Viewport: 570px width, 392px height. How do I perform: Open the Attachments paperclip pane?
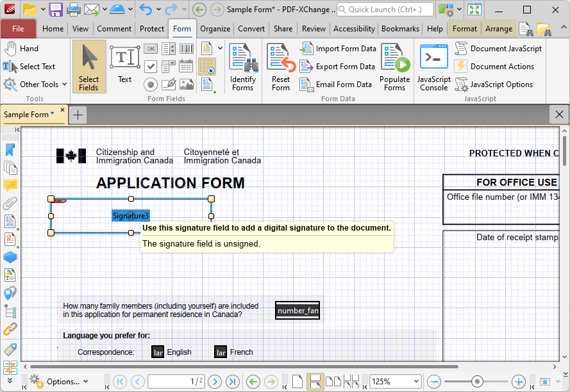(x=10, y=204)
